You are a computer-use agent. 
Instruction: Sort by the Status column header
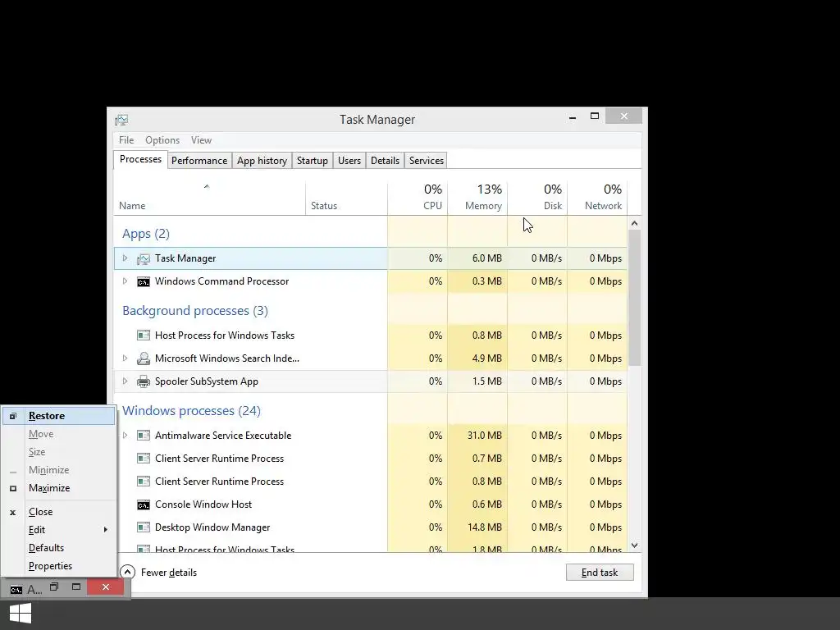coord(347,197)
